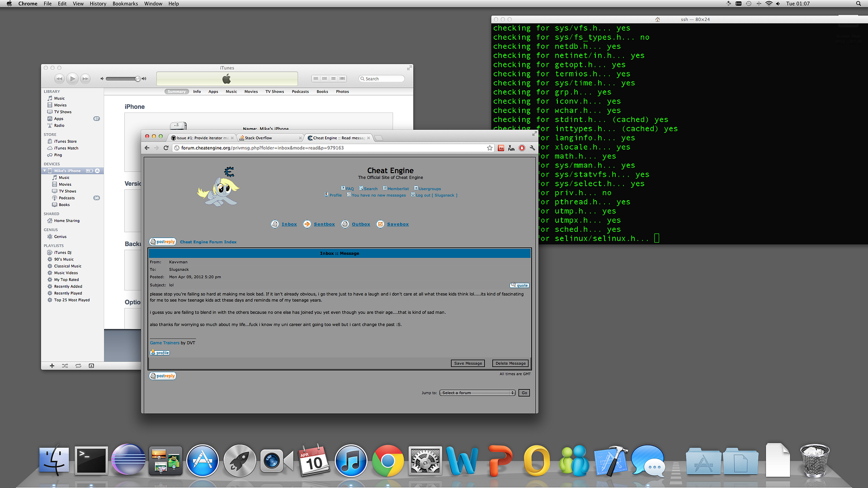Collapse the Mike's iPhone device tree
Screen dimensions: 868x488
[45, 171]
